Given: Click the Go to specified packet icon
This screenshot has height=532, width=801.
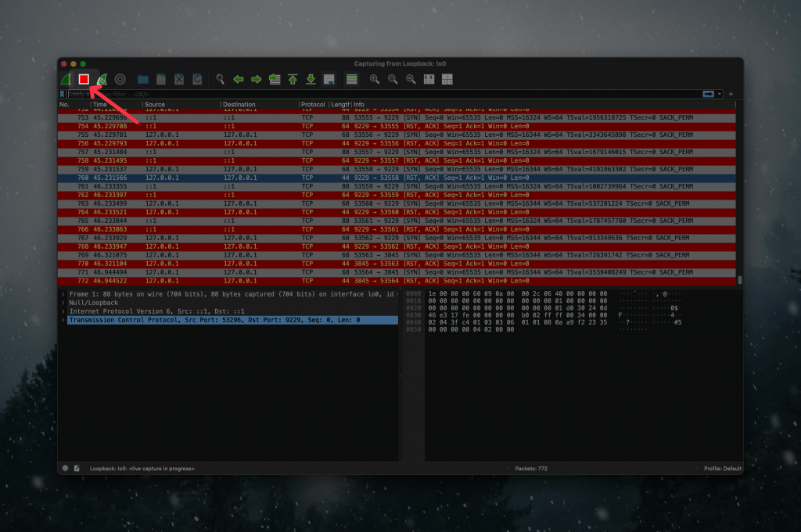Looking at the screenshot, I should 275,79.
